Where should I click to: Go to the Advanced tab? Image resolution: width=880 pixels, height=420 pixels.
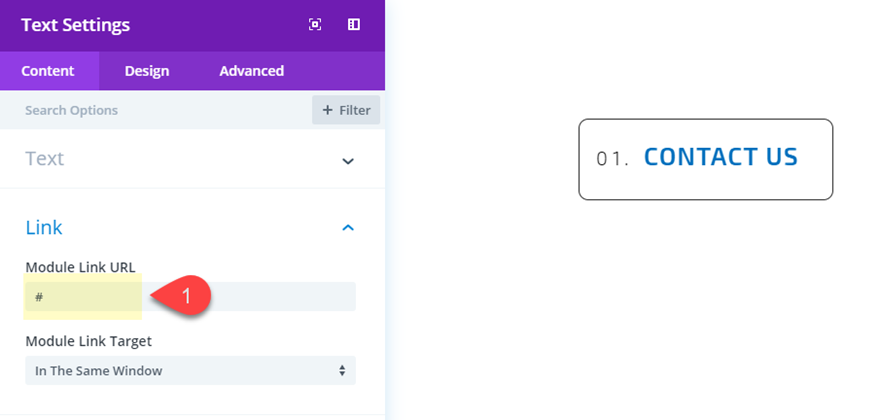pos(252,71)
